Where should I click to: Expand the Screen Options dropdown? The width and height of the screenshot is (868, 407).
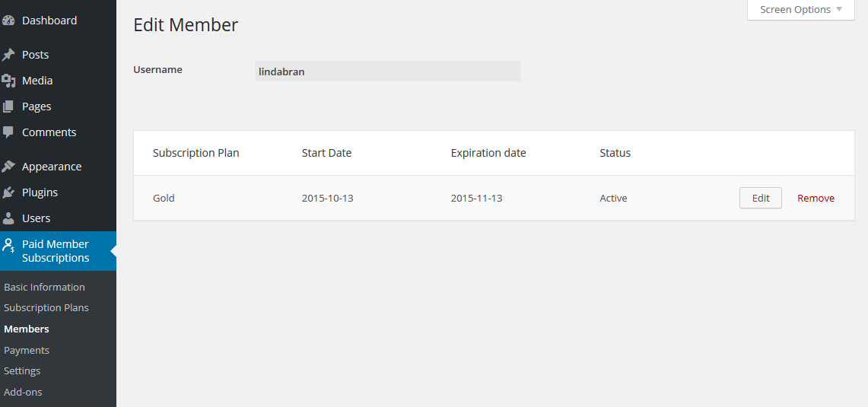point(801,10)
